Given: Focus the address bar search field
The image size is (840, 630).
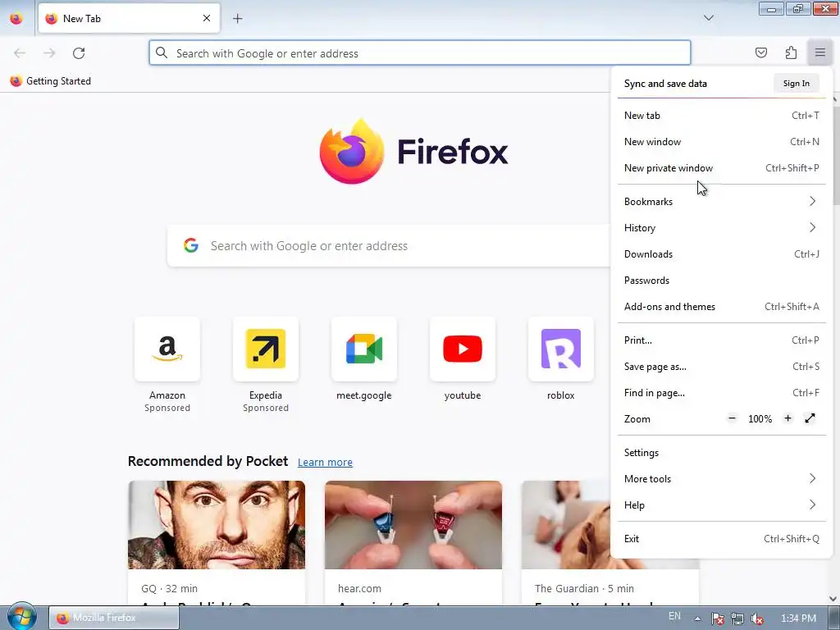Looking at the screenshot, I should pos(420,53).
